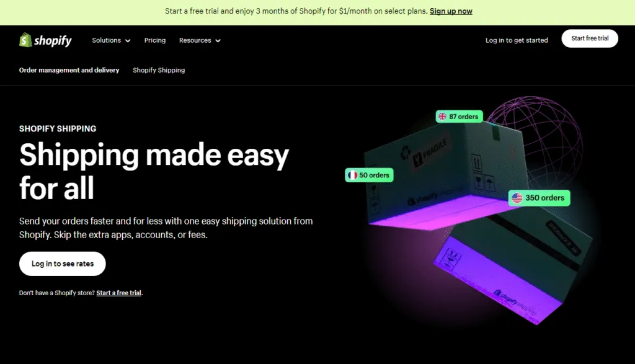Switch to Order management and delivery
This screenshot has width=635, height=364.
[x=69, y=70]
